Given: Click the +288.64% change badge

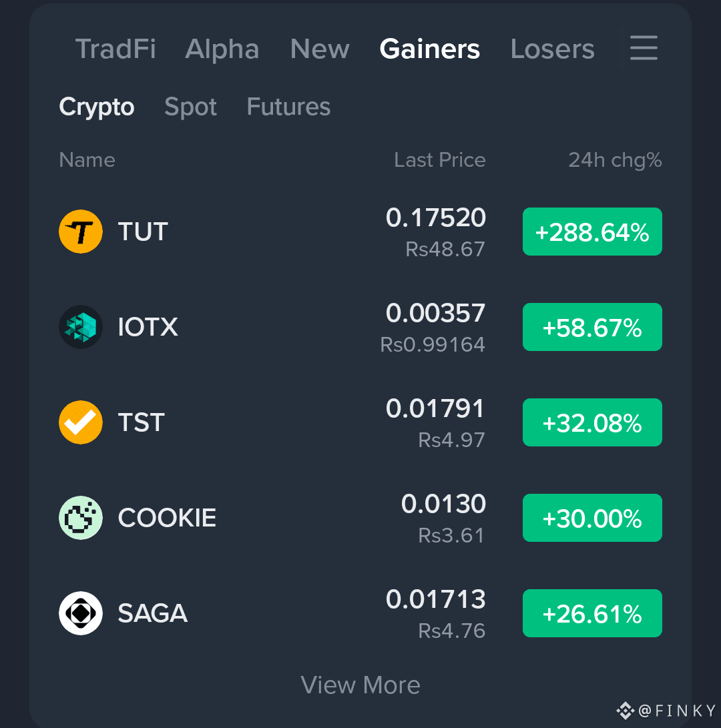Looking at the screenshot, I should click(592, 232).
